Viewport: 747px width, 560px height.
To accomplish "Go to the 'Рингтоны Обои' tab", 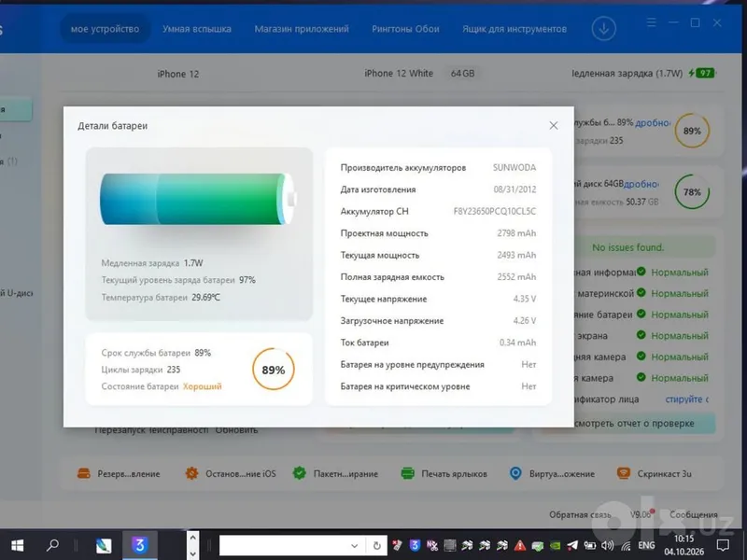I will (405, 29).
